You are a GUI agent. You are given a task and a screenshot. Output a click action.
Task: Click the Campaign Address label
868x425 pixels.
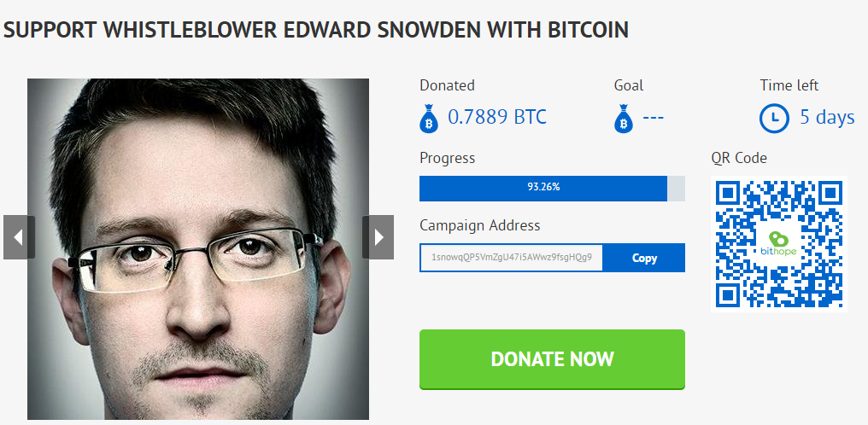480,225
